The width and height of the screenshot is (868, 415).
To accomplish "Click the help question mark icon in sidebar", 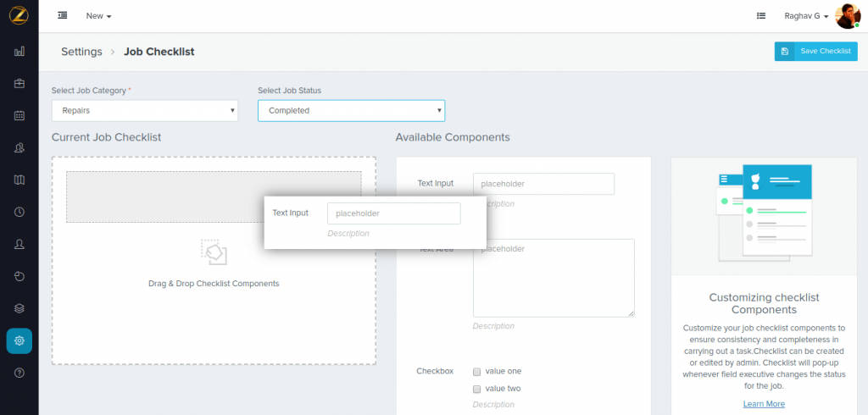I will point(19,373).
